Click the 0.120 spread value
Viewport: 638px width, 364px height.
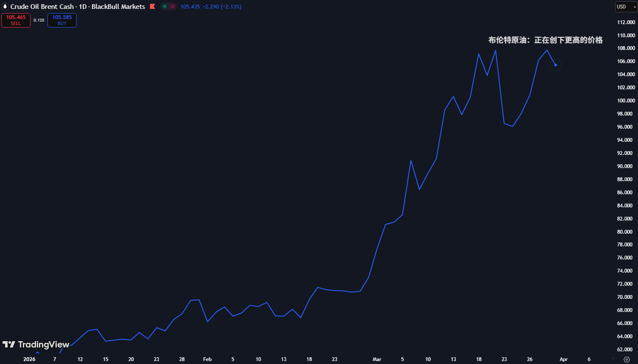39,20
